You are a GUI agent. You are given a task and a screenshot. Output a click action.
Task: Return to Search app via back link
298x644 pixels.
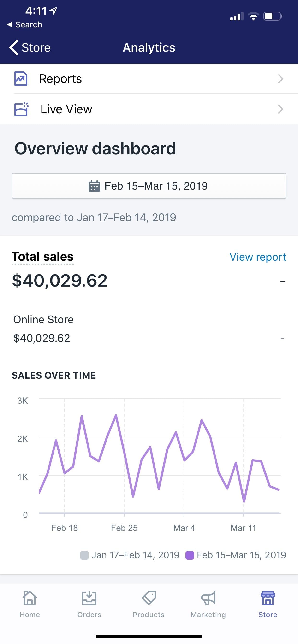tap(24, 24)
